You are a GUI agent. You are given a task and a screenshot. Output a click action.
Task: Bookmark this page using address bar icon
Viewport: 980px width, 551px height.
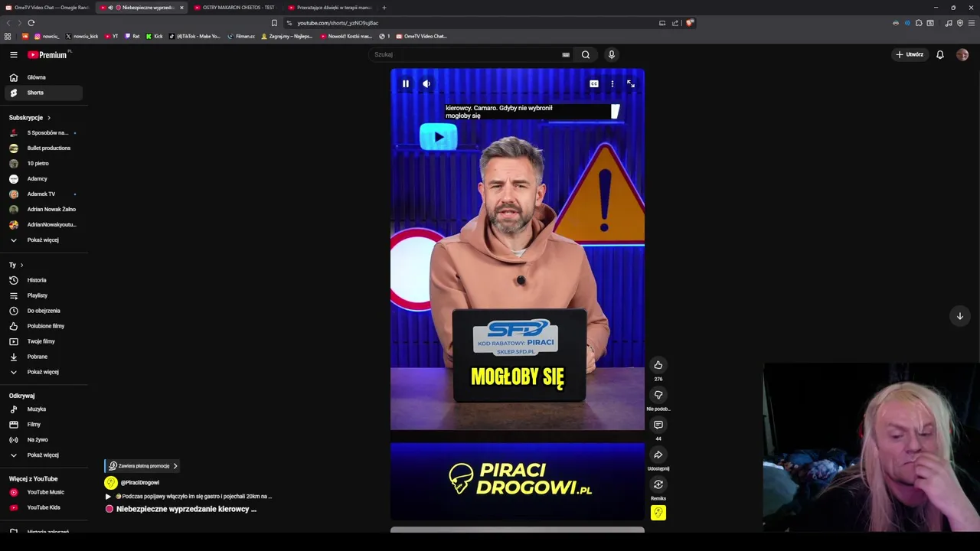[274, 23]
